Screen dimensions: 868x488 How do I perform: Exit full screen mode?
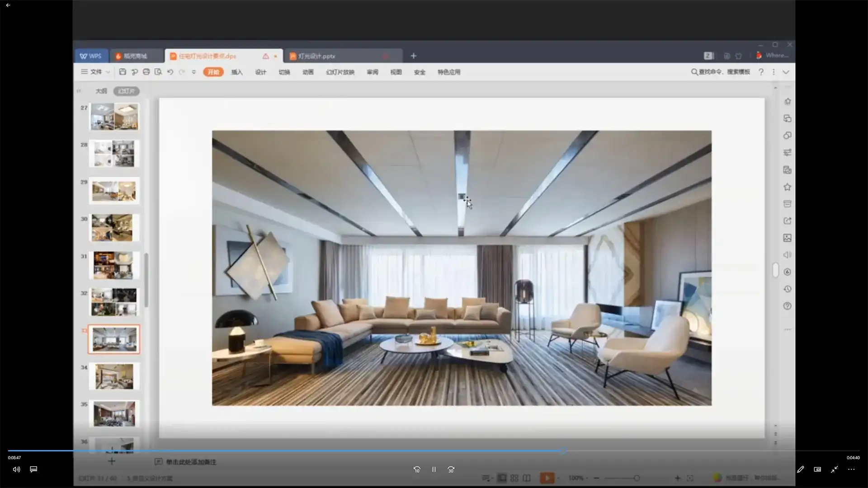coord(834,469)
